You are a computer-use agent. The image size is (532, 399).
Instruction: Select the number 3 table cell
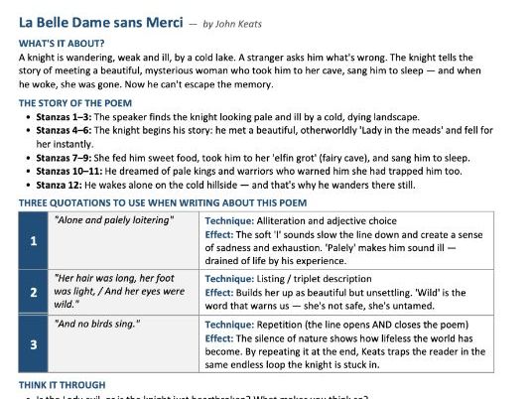pos(34,344)
